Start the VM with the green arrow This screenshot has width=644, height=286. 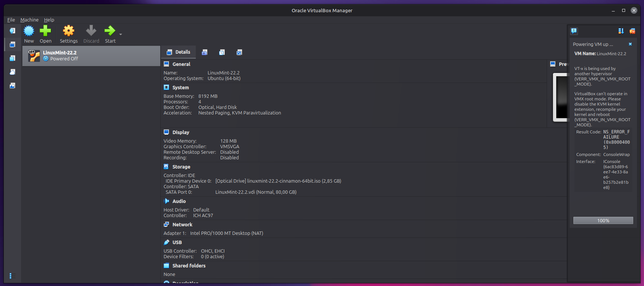tap(110, 31)
